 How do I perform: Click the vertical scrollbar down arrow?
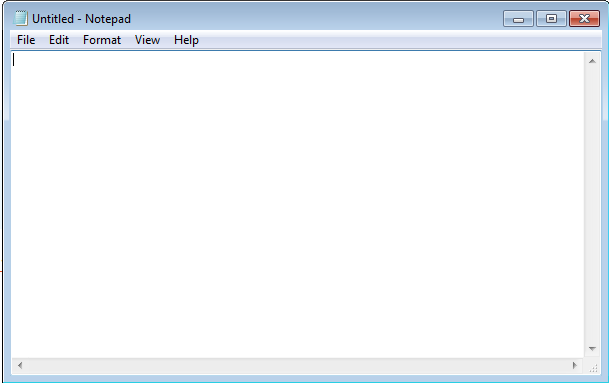click(x=592, y=349)
